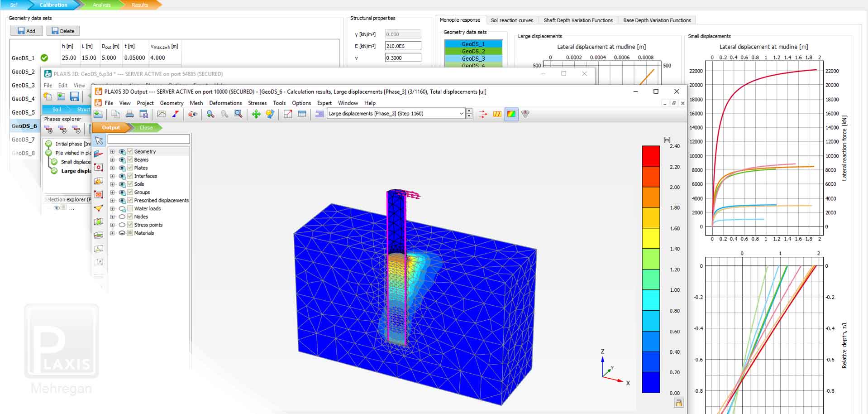Click the yellow triangle tool in Output sidebar

[99, 208]
